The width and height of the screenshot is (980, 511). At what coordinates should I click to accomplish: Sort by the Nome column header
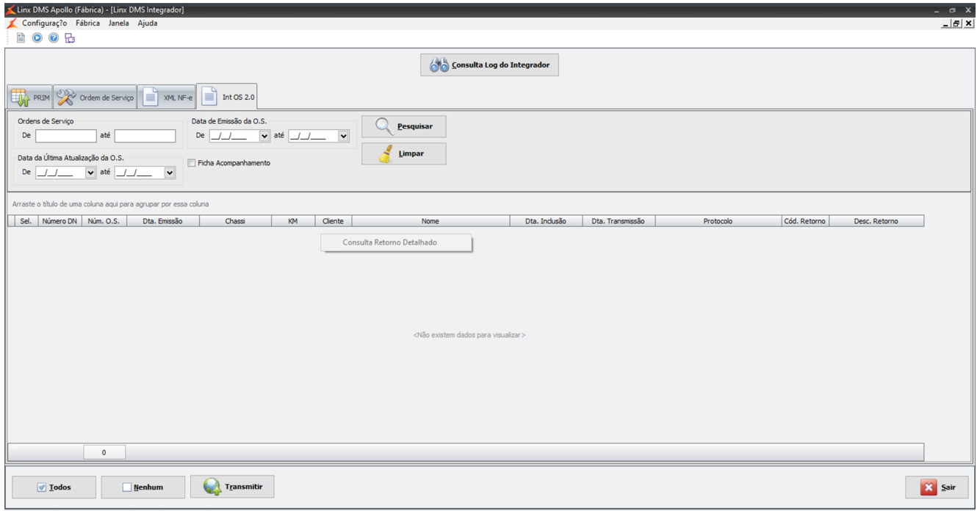pyautogui.click(x=431, y=221)
